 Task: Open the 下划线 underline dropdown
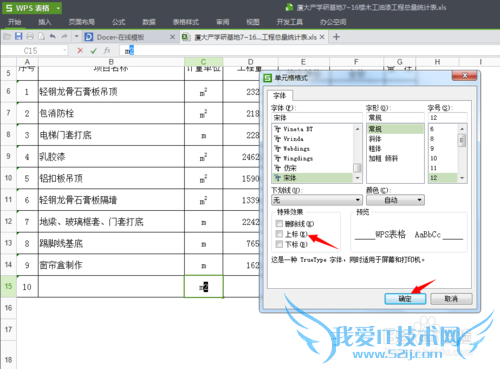(317, 200)
